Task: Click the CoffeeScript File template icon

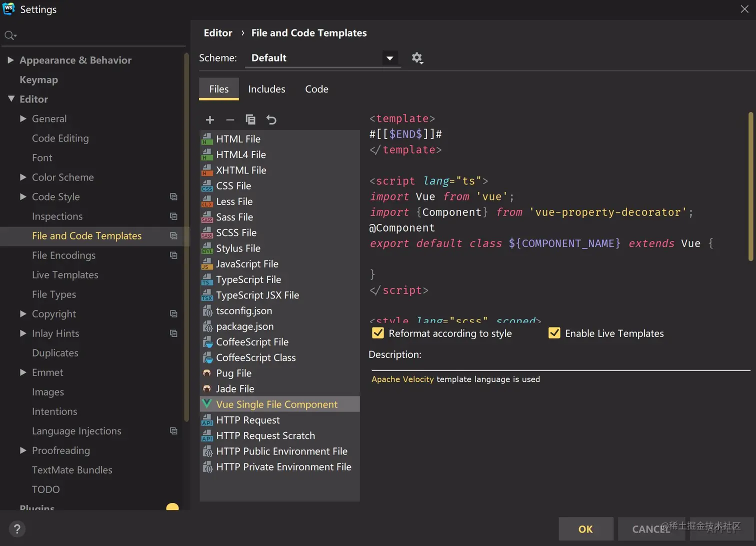Action: (x=207, y=342)
